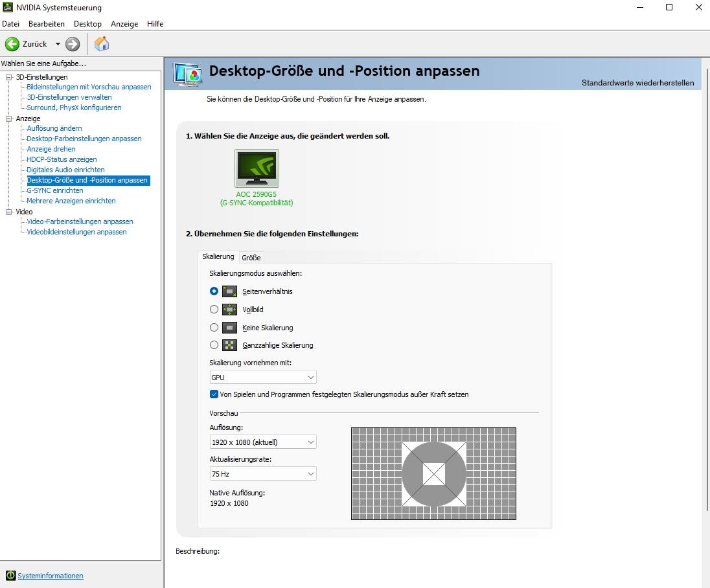Open Surround, PhysX konfigurieren
The image size is (710, 588).
coord(74,107)
